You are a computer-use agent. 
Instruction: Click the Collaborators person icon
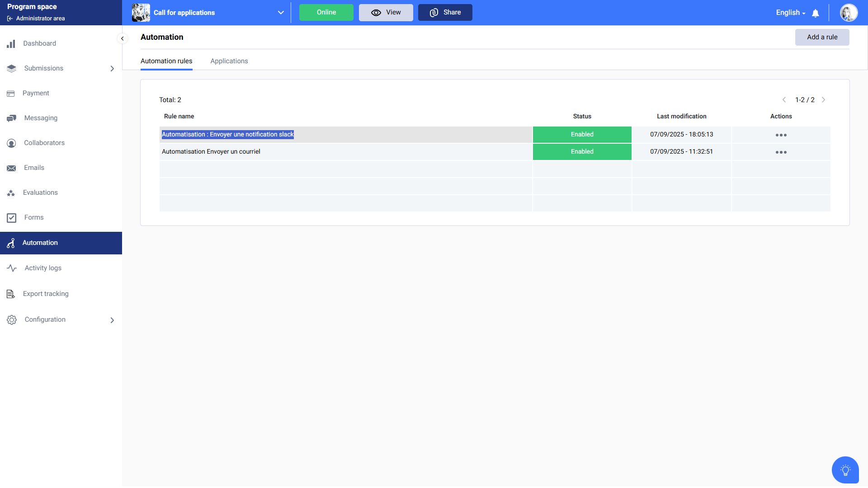pyautogui.click(x=11, y=143)
